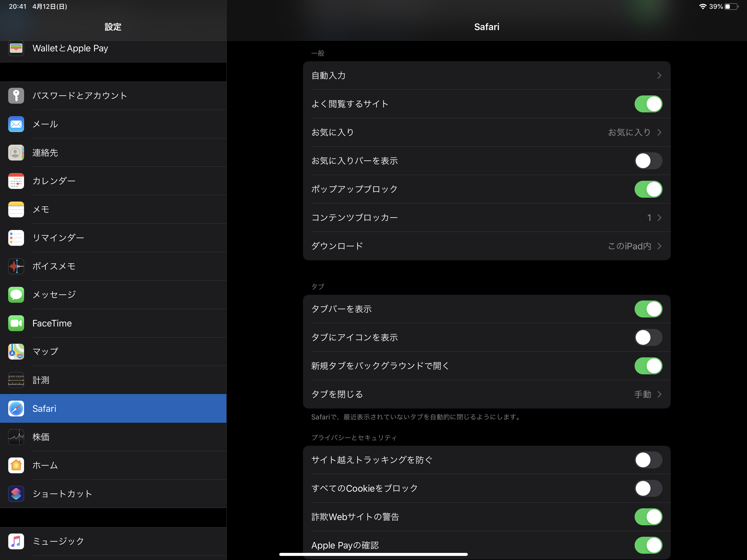Tap the Maps (マップ) icon
This screenshot has width=747, height=560.
click(x=16, y=352)
